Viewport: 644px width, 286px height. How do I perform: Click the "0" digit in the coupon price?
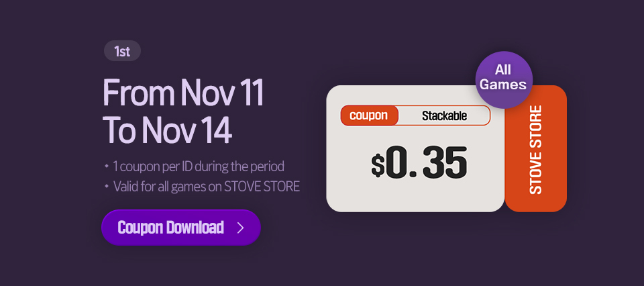tap(397, 163)
